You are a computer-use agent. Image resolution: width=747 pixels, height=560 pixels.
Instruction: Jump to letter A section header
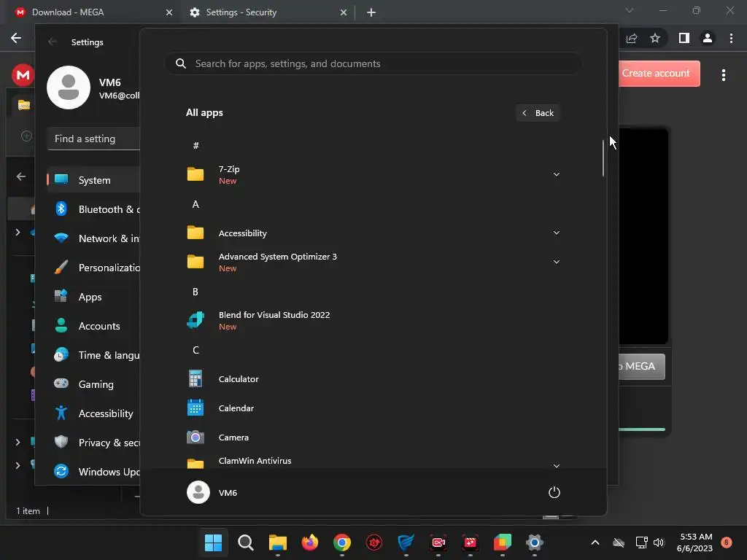pos(196,204)
